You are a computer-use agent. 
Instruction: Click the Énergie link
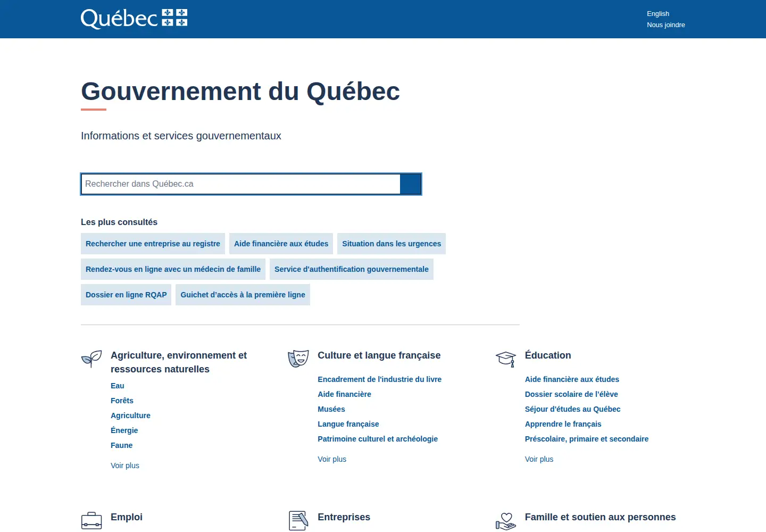[x=124, y=430]
